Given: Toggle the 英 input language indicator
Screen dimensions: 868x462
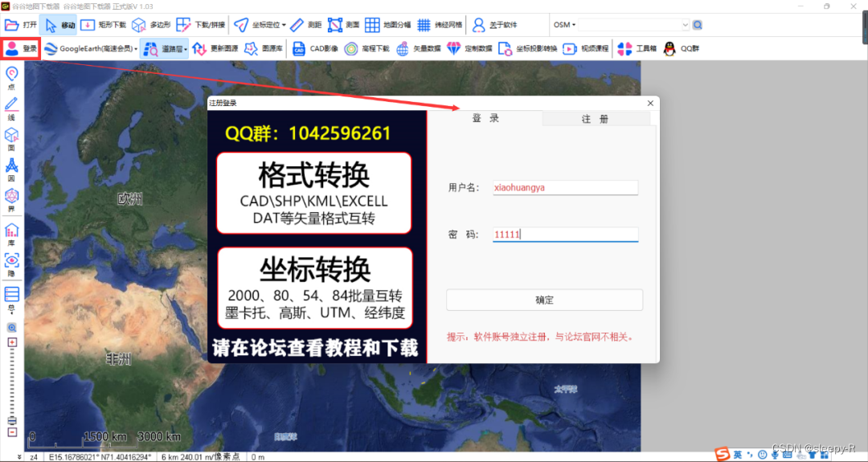Looking at the screenshot, I should (x=737, y=455).
